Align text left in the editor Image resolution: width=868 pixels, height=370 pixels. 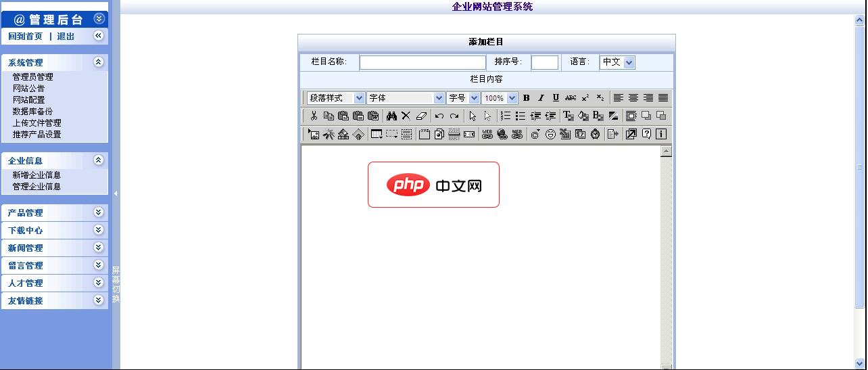point(618,98)
